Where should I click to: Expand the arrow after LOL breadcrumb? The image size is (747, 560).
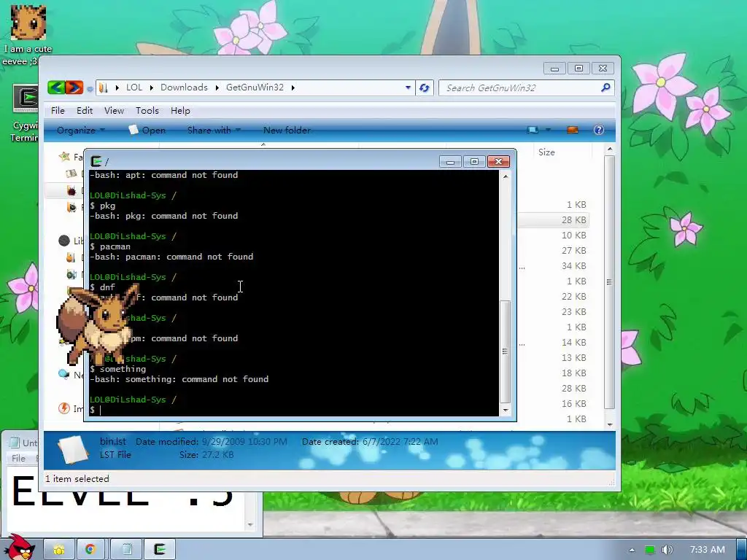click(152, 87)
